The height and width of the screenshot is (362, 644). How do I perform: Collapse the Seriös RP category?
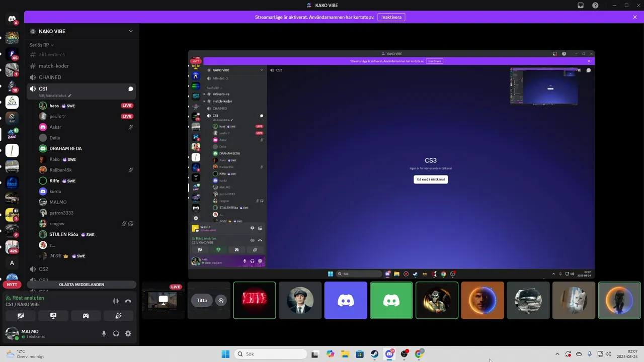41,45
